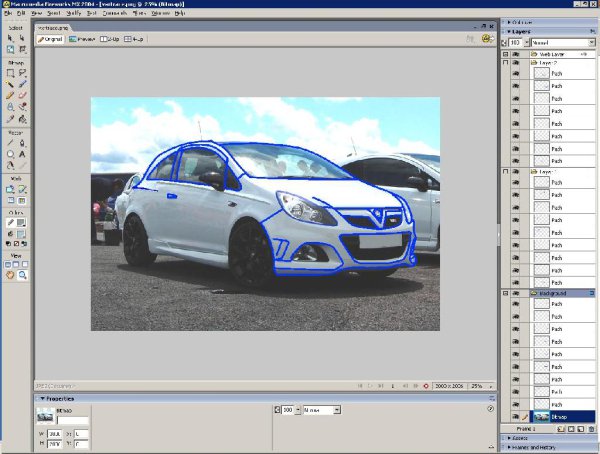Toggle visibility of the Bitmap object

pos(517,416)
